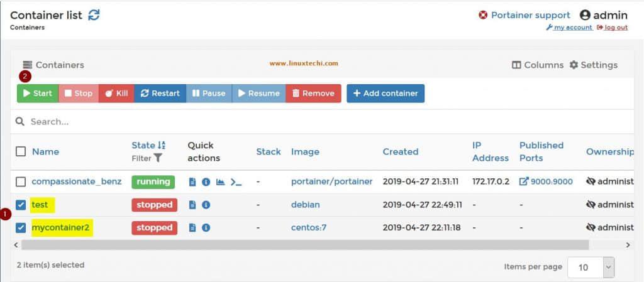Click the Add container button

point(386,94)
